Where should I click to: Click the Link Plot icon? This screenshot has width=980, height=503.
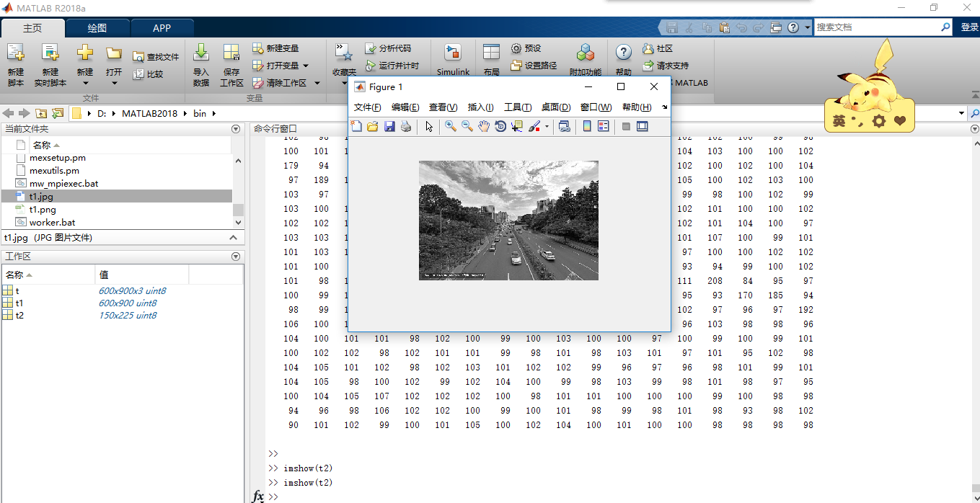tap(565, 126)
